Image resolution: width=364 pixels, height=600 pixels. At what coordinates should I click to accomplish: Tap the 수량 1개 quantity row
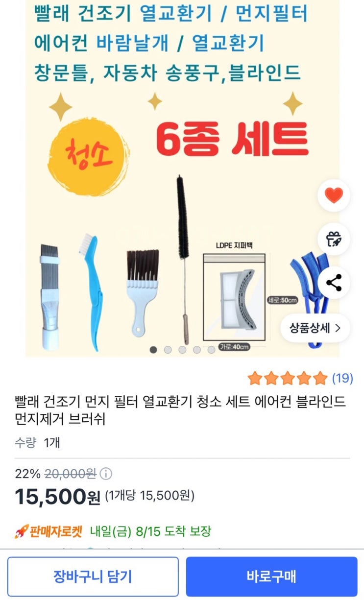[38, 442]
